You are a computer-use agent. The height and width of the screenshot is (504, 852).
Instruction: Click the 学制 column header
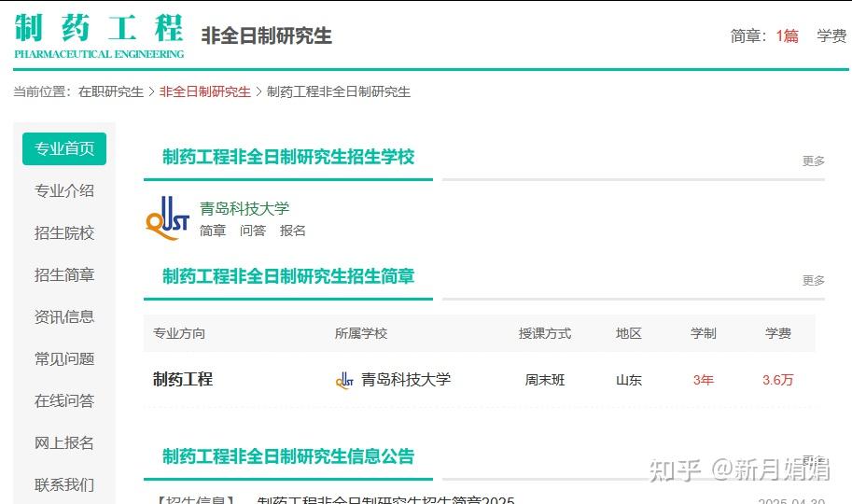(x=703, y=333)
